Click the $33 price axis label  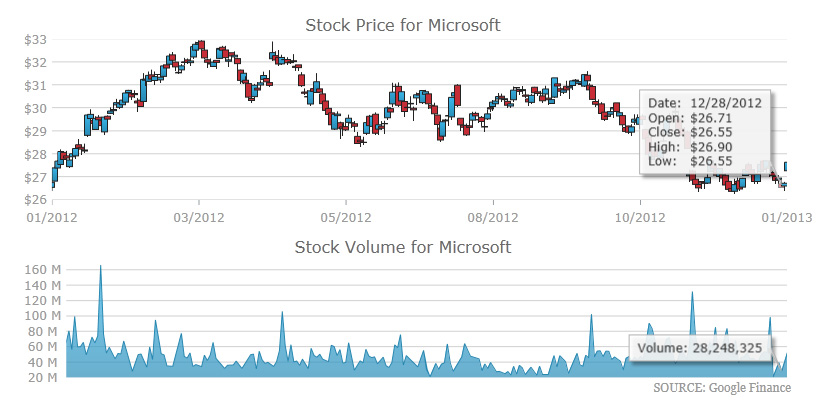pyautogui.click(x=35, y=39)
